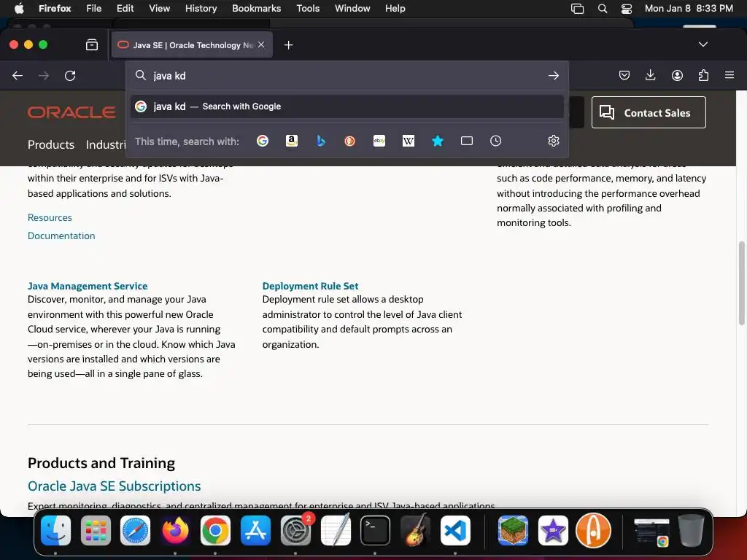
Task: Click the Oracle logo
Action: pyautogui.click(x=71, y=112)
